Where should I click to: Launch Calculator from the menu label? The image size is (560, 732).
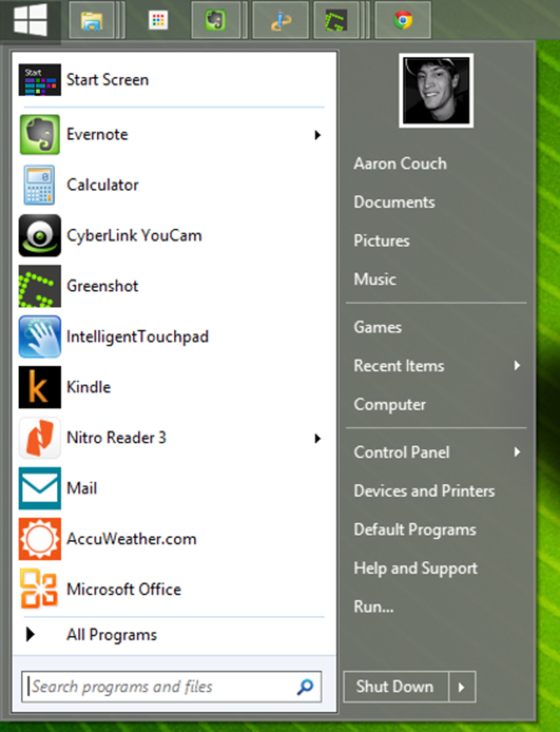tap(103, 185)
